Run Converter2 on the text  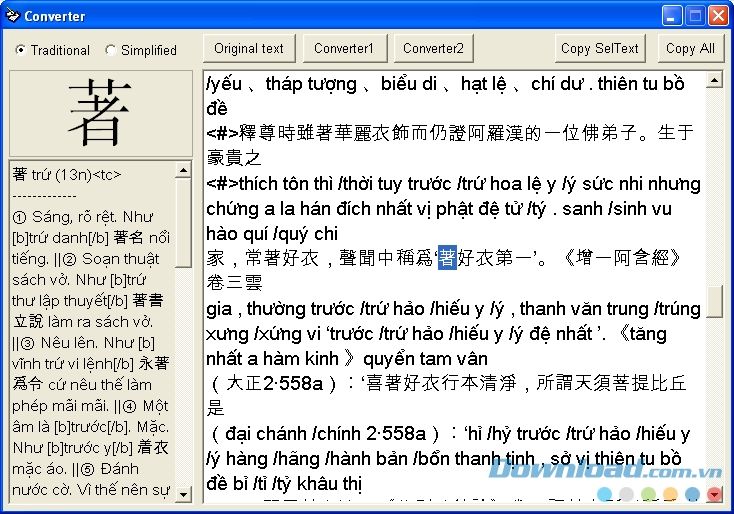(433, 48)
